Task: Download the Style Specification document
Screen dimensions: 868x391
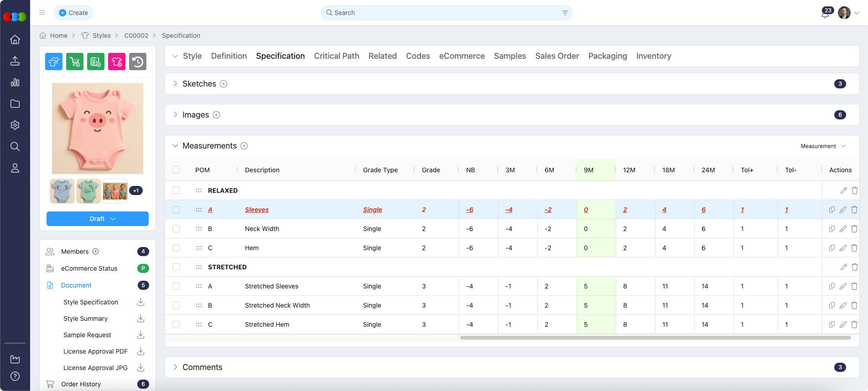Action: click(141, 302)
